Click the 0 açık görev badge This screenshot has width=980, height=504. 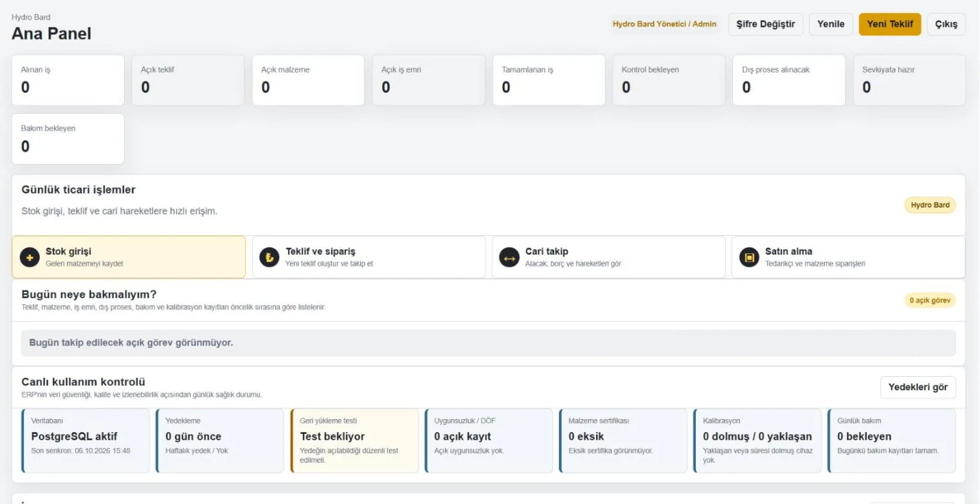click(x=930, y=300)
